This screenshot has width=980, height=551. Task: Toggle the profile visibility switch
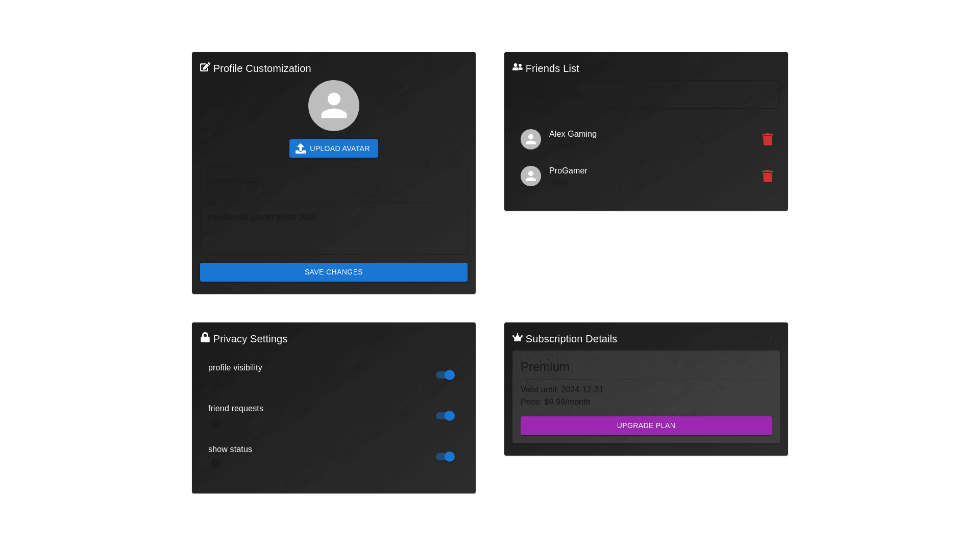445,375
